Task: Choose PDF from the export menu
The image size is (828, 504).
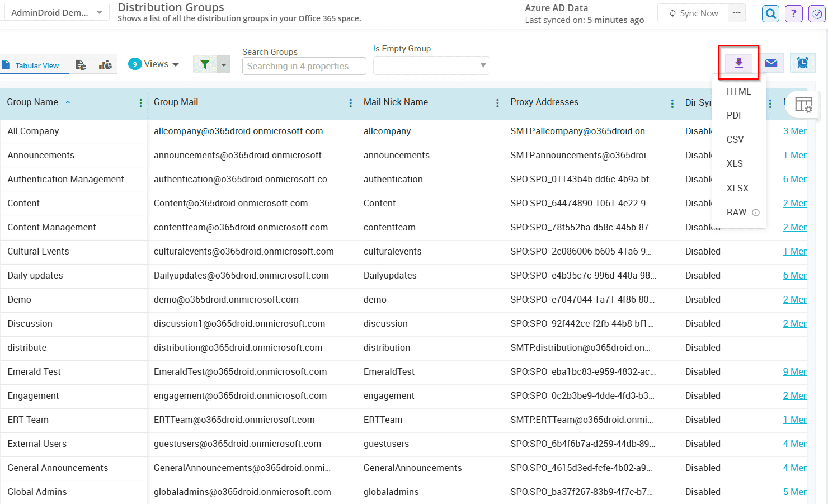Action: click(734, 115)
